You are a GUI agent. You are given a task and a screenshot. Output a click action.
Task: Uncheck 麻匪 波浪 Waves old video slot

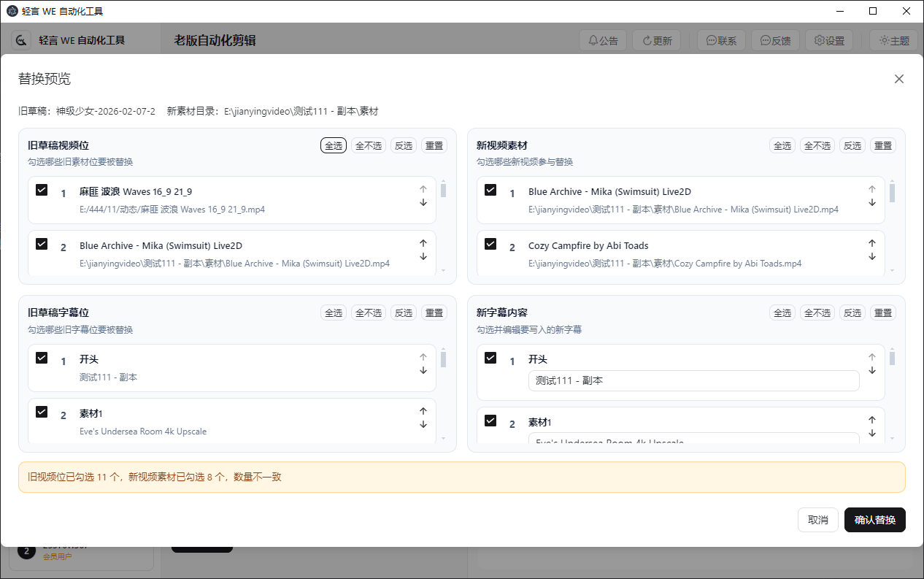(x=42, y=190)
